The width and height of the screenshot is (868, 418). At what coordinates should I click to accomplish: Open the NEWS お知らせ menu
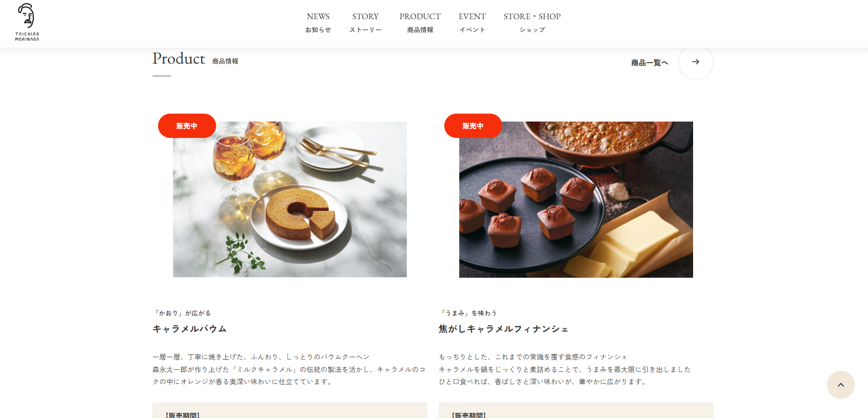pyautogui.click(x=318, y=22)
